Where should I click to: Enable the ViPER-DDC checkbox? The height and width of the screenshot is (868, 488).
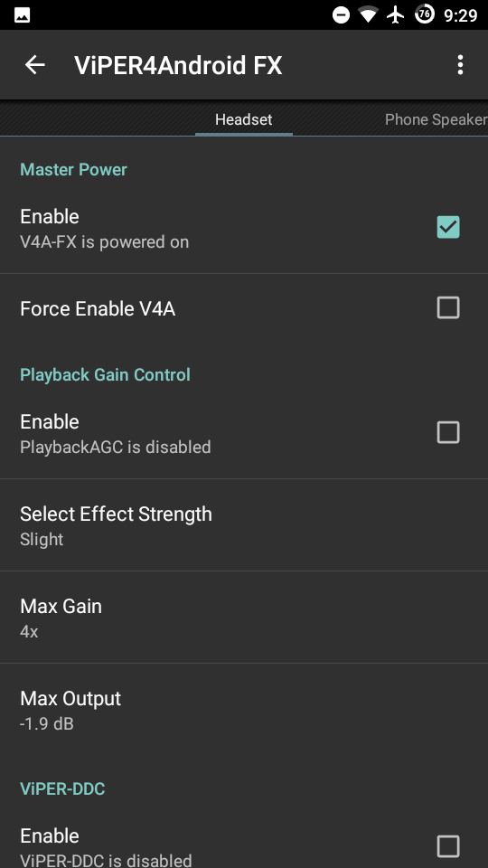(x=448, y=846)
